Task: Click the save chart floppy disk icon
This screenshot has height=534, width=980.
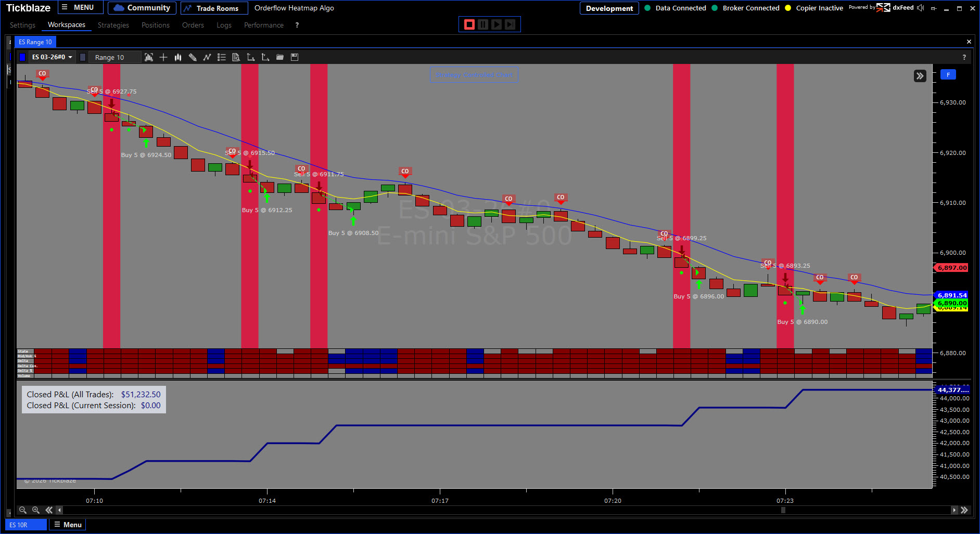Action: tap(295, 57)
